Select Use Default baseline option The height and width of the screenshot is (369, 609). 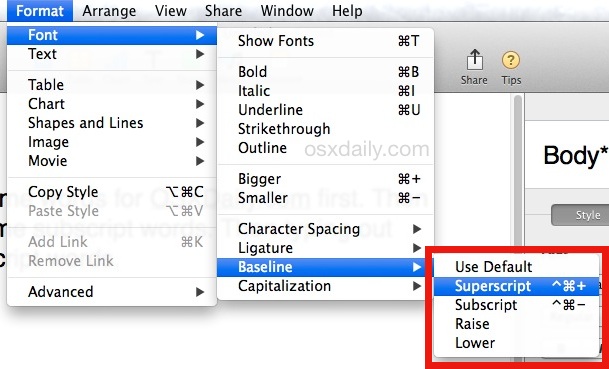coord(517,267)
